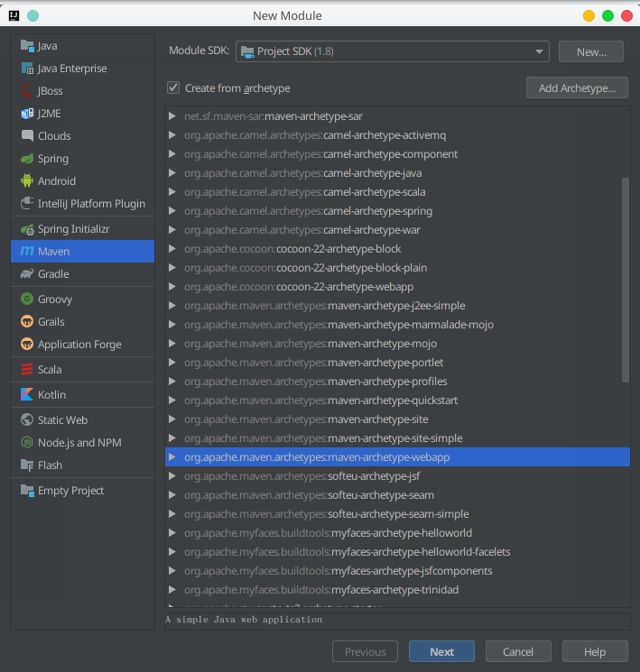Expand maven-archetype-quickstart arrow
The height and width of the screenshot is (672, 640).
pos(172,400)
